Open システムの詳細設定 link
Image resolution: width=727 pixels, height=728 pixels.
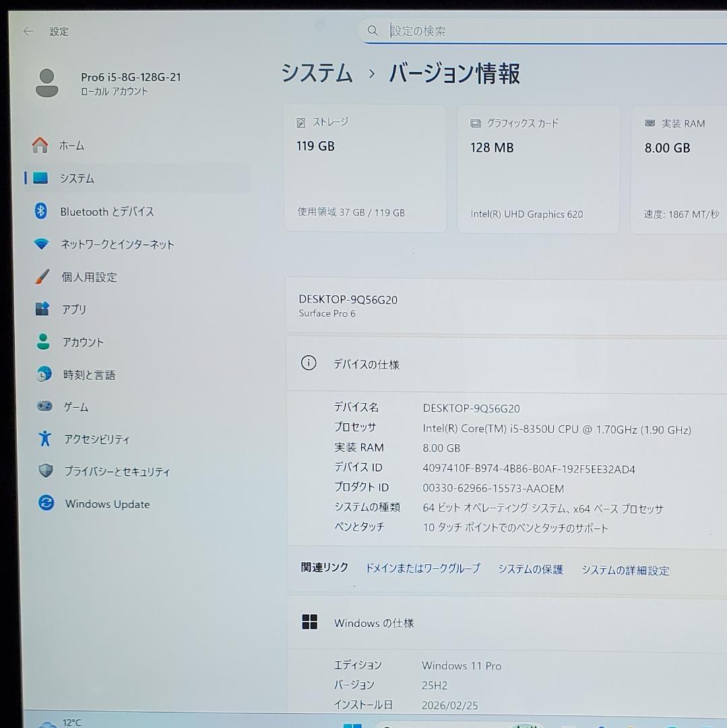point(625,570)
